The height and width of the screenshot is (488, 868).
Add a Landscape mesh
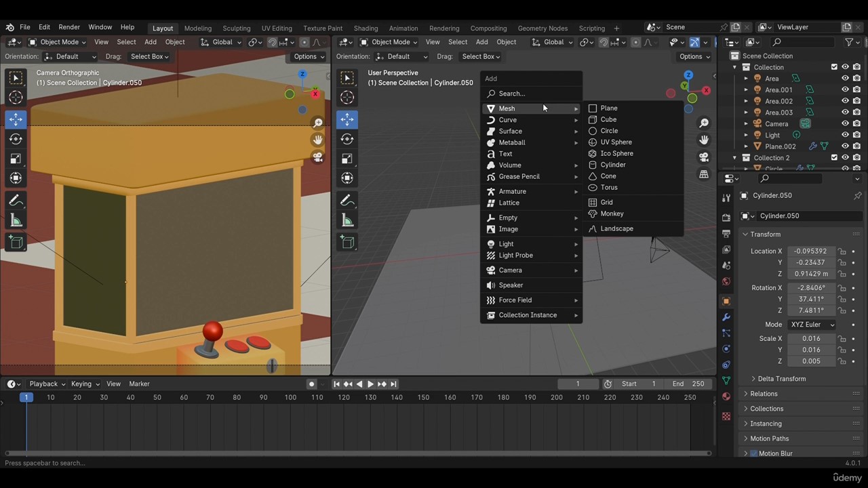616,228
